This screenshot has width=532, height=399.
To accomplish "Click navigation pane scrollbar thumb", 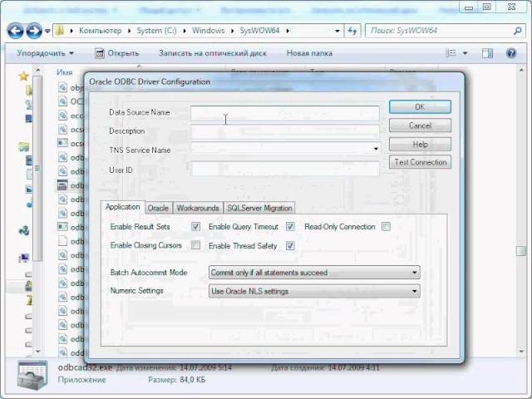I will [37, 168].
